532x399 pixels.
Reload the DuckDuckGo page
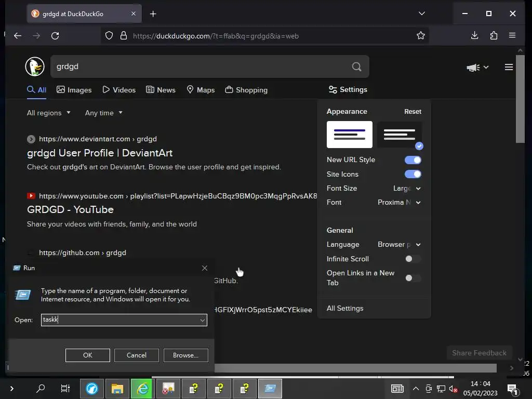pyautogui.click(x=55, y=36)
